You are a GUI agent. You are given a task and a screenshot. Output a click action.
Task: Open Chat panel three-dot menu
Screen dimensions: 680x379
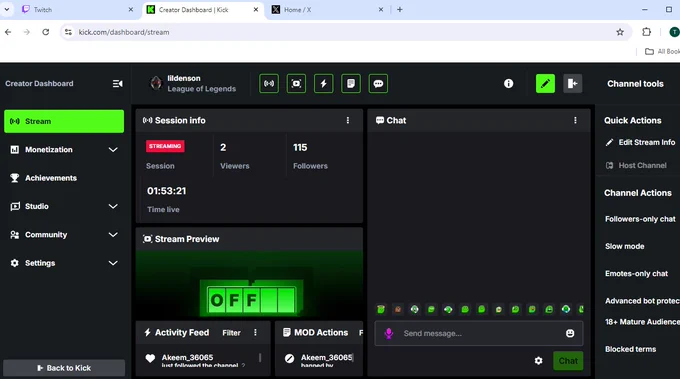pos(575,120)
